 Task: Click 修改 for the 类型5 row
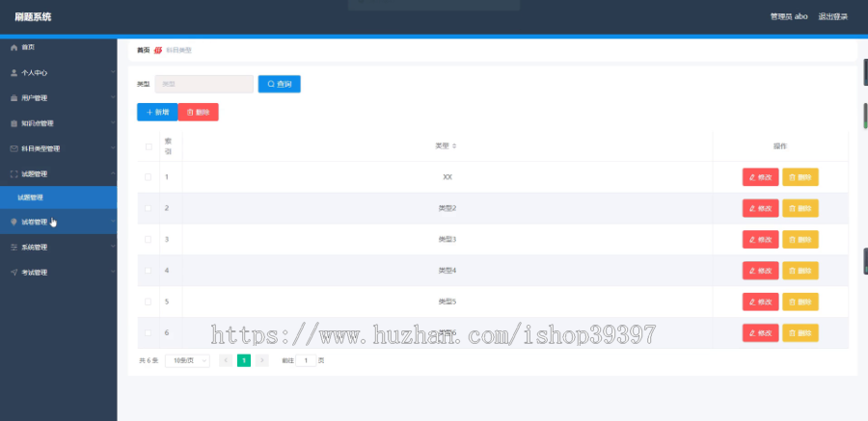(x=761, y=302)
